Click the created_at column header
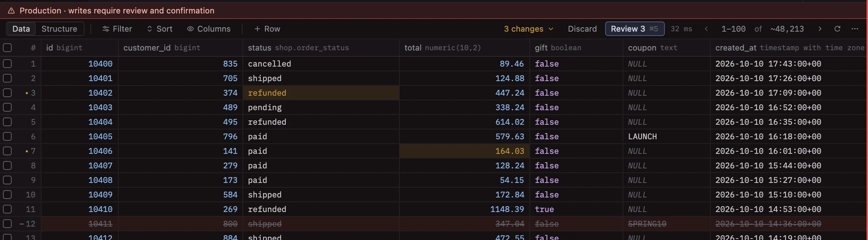 pyautogui.click(x=789, y=48)
